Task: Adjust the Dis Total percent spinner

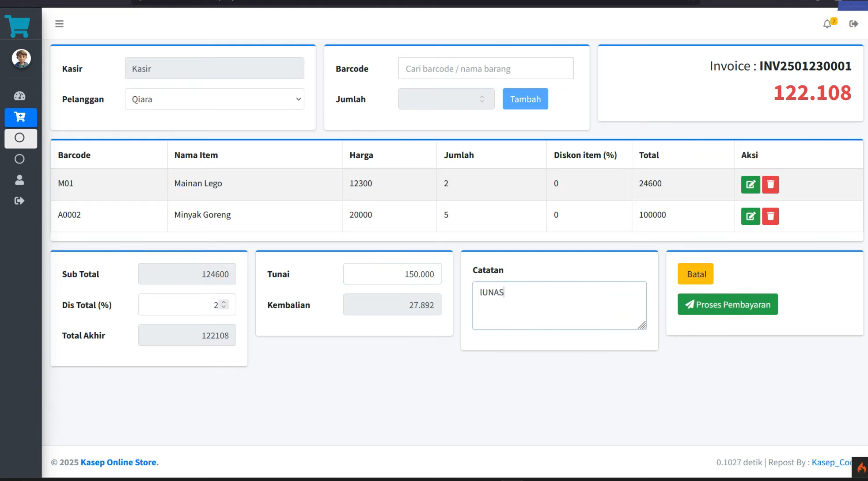Action: (x=224, y=304)
